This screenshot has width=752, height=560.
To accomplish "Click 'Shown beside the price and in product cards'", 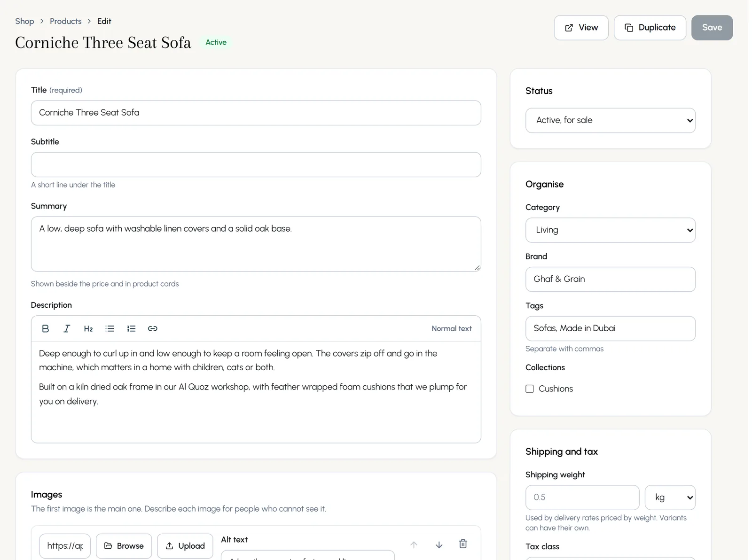I will (x=105, y=284).
